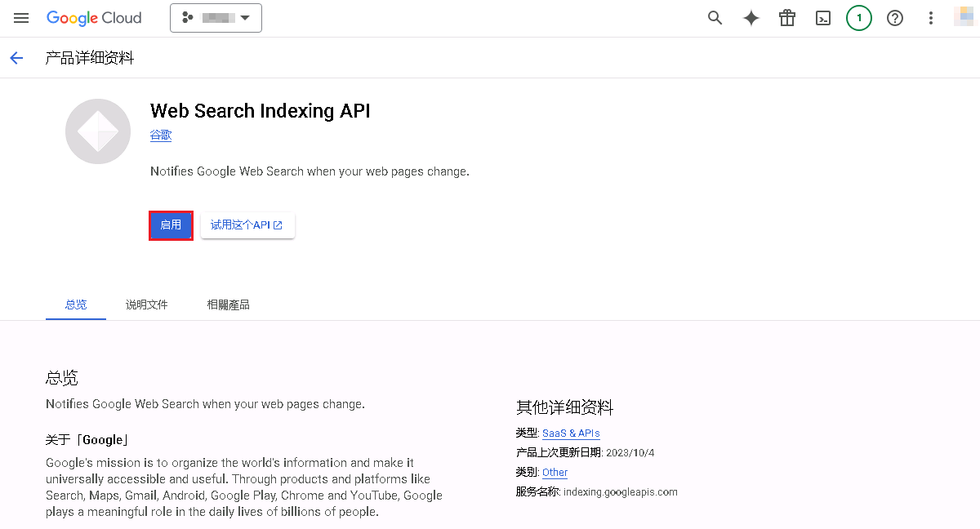Activate Cloud Shell terminal icon
The image size is (980, 529).
click(823, 18)
